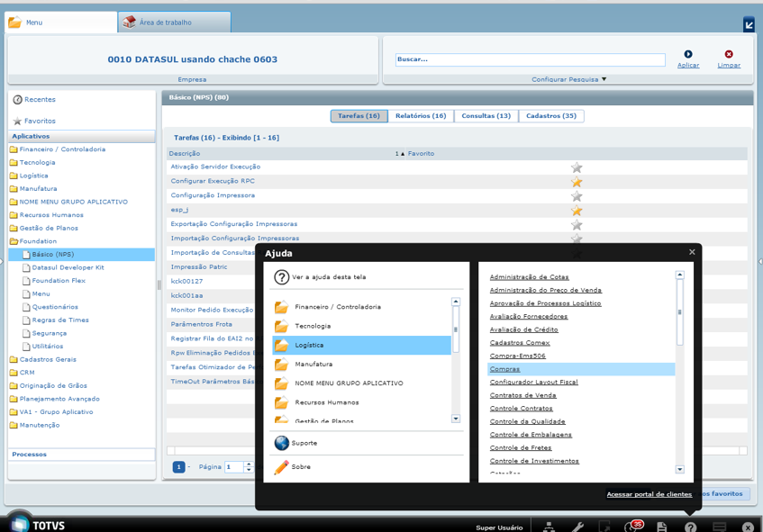763x532 pixels.
Task: Toggle favorite star for esp_j
Action: pyautogui.click(x=577, y=211)
